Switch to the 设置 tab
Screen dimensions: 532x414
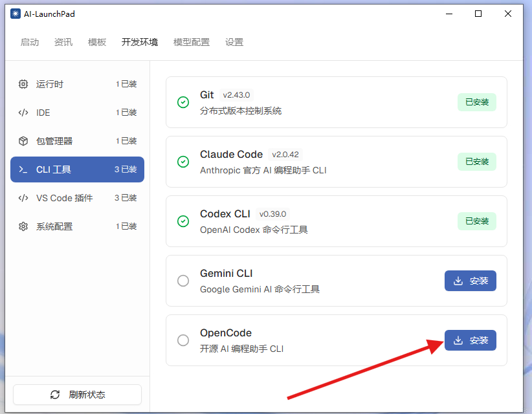tap(234, 42)
